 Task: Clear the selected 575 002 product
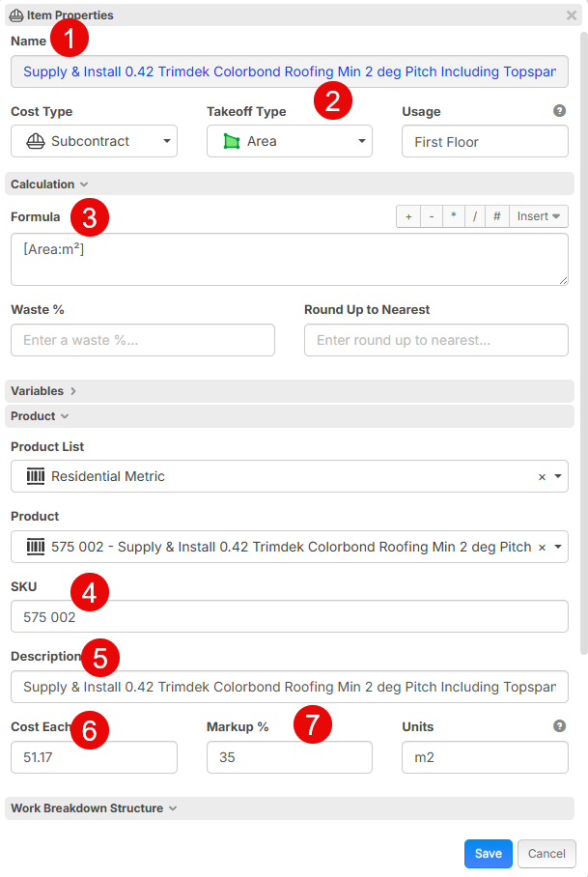[x=542, y=548]
